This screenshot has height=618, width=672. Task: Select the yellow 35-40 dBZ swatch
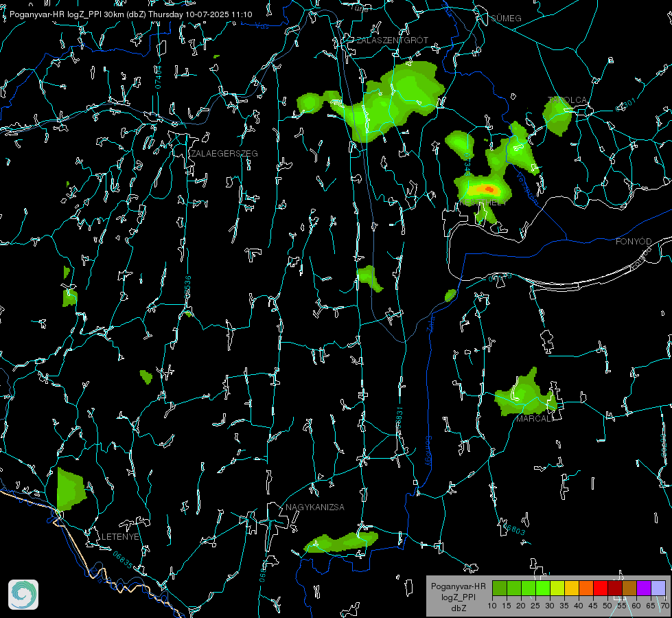pyautogui.click(x=572, y=588)
